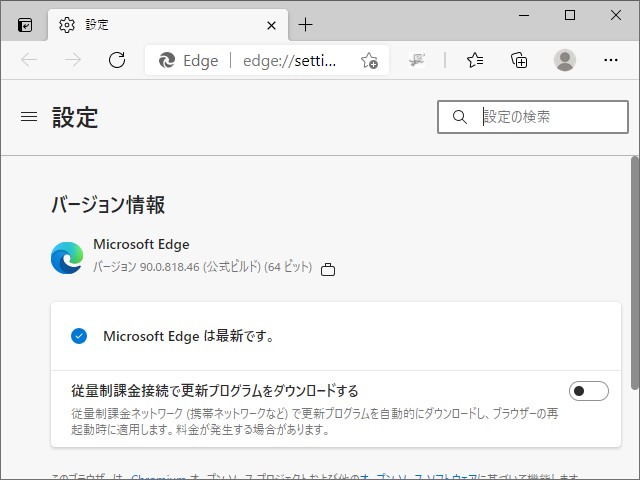Click the バージョン情報 heading
This screenshot has width=640, height=480.
[x=108, y=204]
